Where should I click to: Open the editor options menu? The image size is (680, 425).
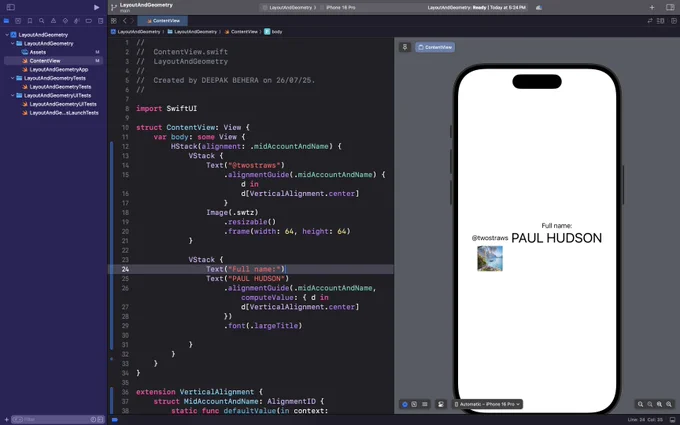tap(660, 21)
